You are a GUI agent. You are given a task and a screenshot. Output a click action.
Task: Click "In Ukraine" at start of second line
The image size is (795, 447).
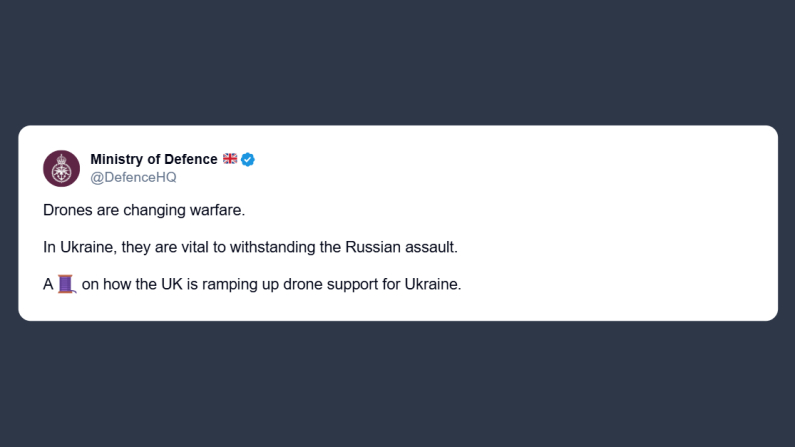click(x=74, y=247)
